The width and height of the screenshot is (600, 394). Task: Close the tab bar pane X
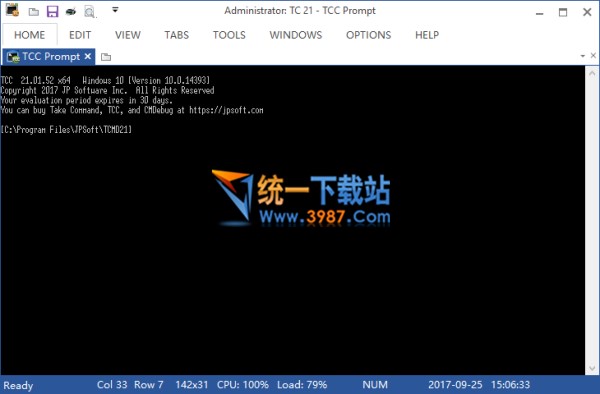pyautogui.click(x=593, y=55)
